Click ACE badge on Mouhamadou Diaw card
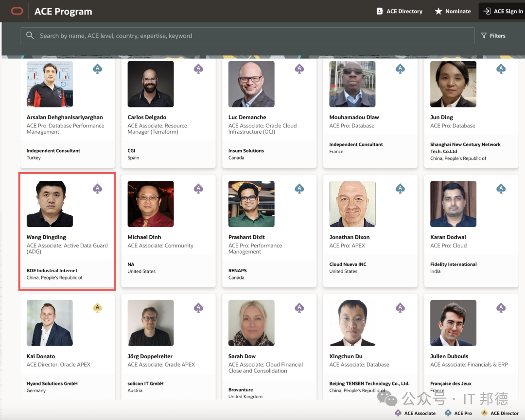Screen dimensions: 525x420 click(x=400, y=69)
